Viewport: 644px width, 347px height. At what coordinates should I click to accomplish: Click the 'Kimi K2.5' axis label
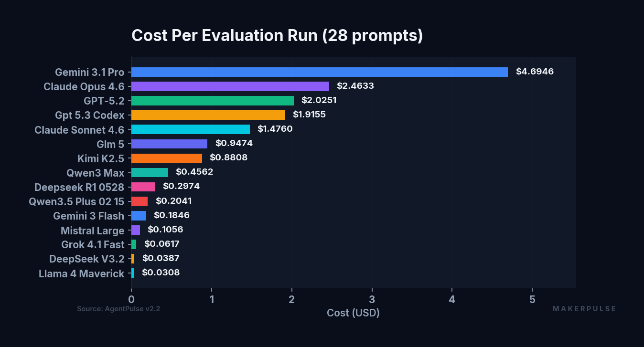tap(101, 158)
